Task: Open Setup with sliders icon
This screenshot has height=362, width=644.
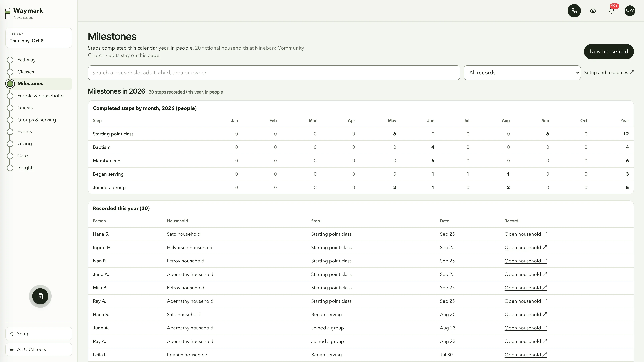Action: [39, 334]
